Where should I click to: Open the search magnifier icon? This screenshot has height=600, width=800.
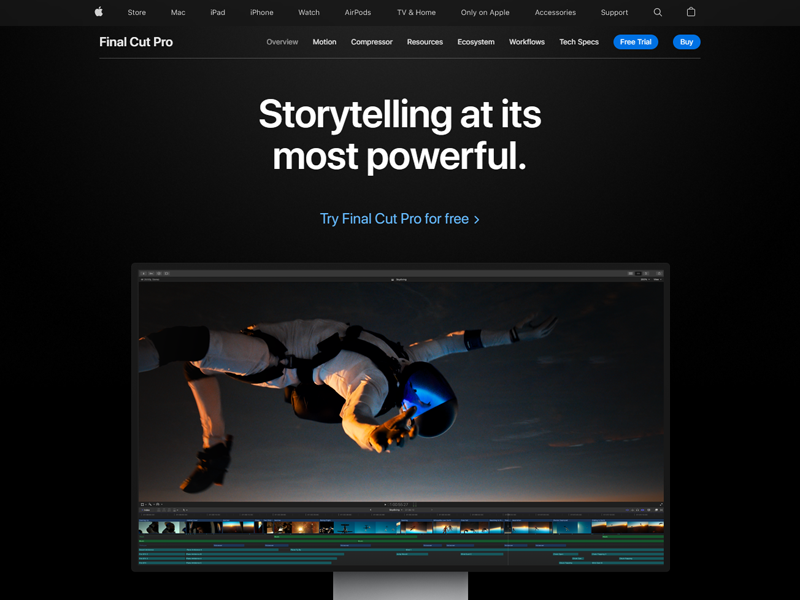pyautogui.click(x=658, y=12)
